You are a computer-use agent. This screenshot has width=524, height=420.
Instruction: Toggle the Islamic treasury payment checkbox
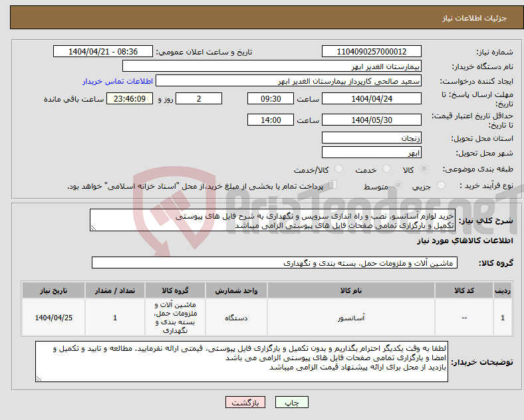point(333,185)
